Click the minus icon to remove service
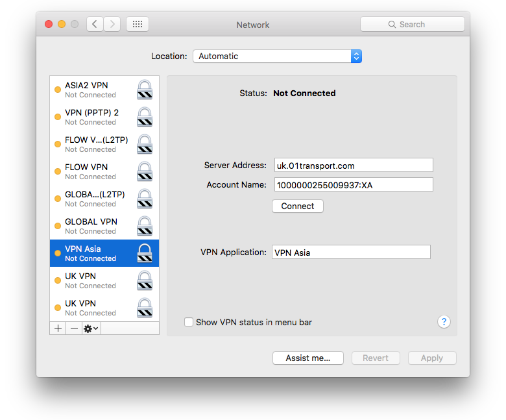Viewport: 506px width, 420px height. click(x=74, y=328)
